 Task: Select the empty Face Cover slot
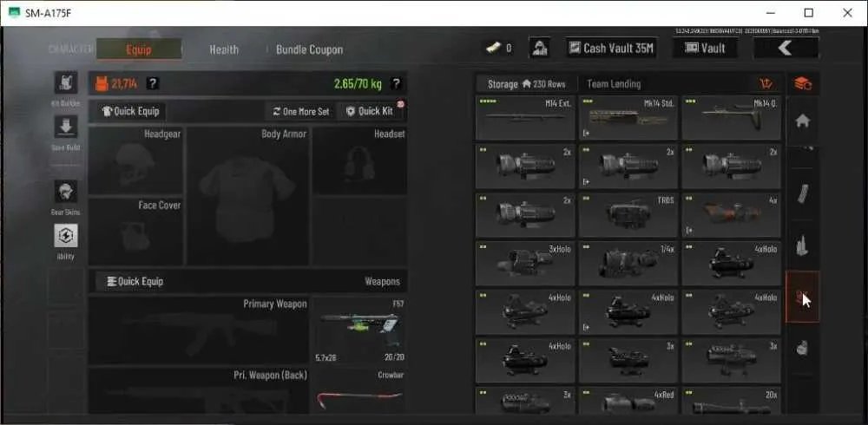coord(135,232)
